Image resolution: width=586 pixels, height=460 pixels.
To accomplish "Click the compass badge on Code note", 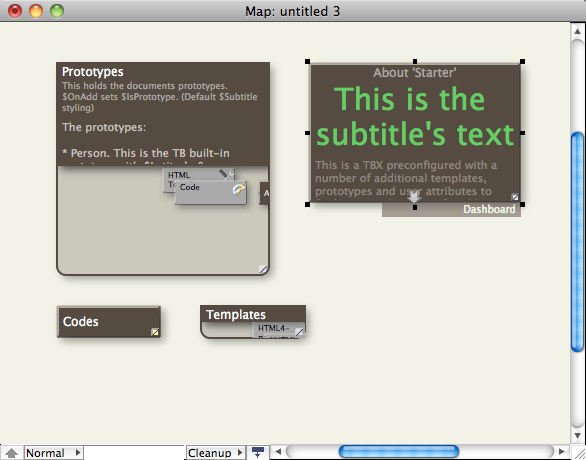I will [x=238, y=189].
